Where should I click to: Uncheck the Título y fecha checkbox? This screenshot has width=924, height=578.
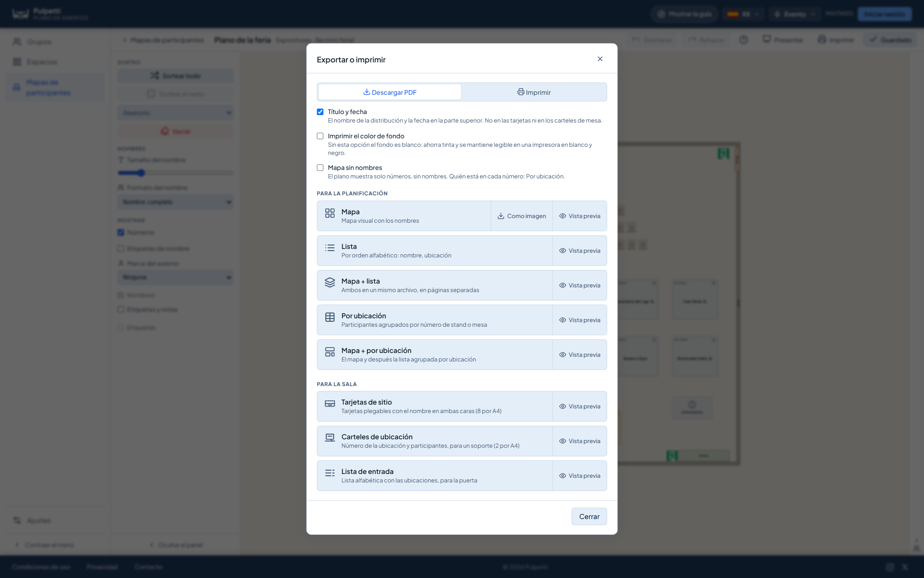(320, 112)
